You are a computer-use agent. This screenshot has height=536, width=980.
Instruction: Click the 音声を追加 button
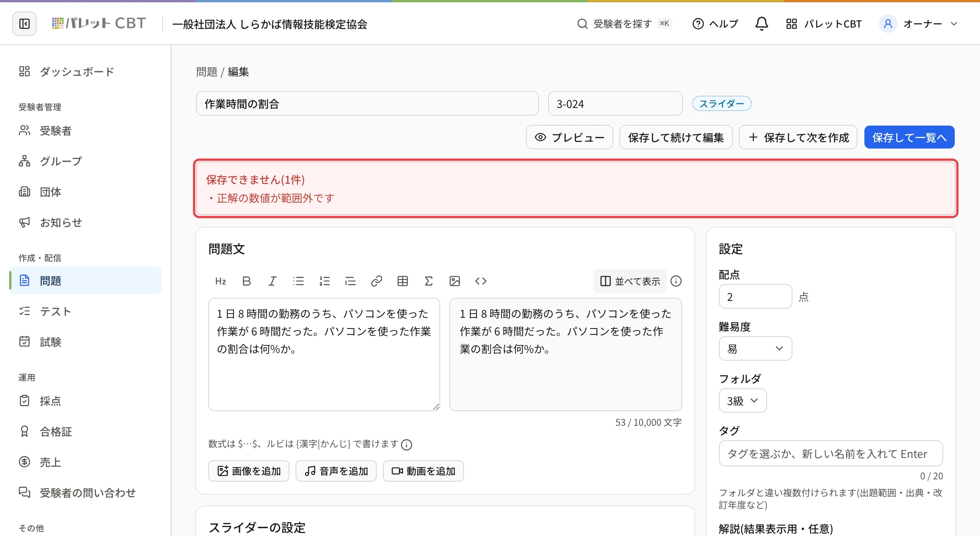[336, 471]
